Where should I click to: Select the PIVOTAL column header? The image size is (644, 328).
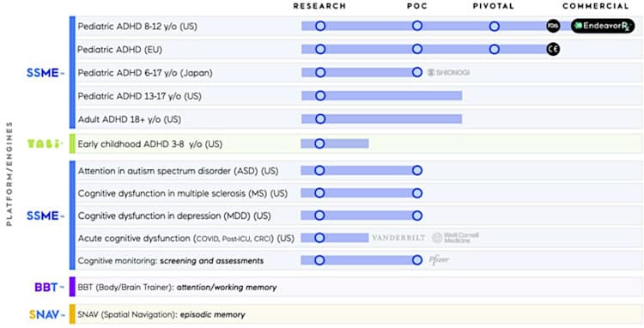(x=493, y=6)
